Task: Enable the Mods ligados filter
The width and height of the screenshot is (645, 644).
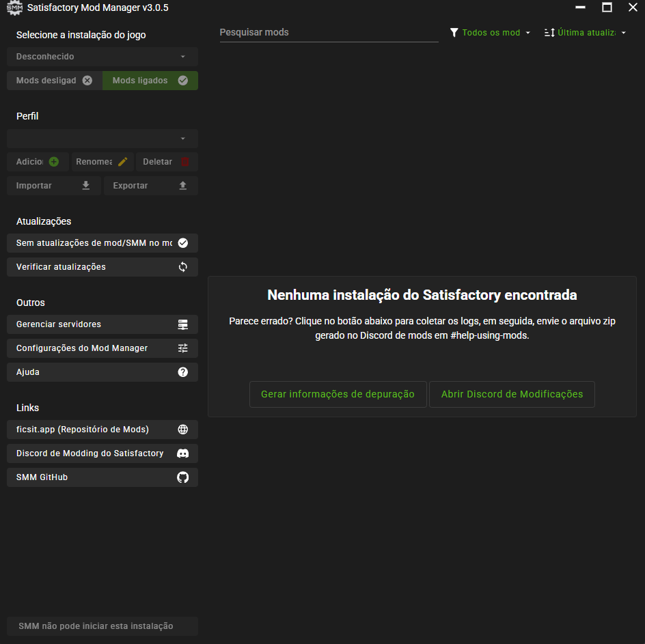Action: coord(150,80)
